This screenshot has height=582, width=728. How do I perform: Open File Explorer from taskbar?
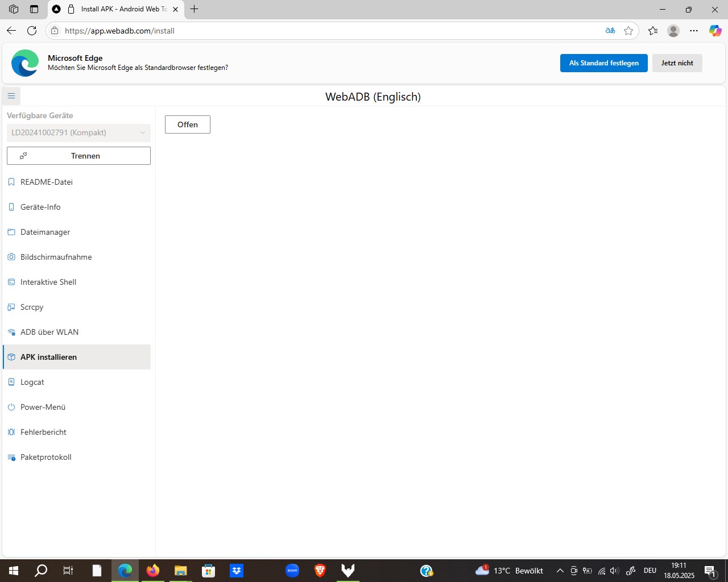click(181, 571)
